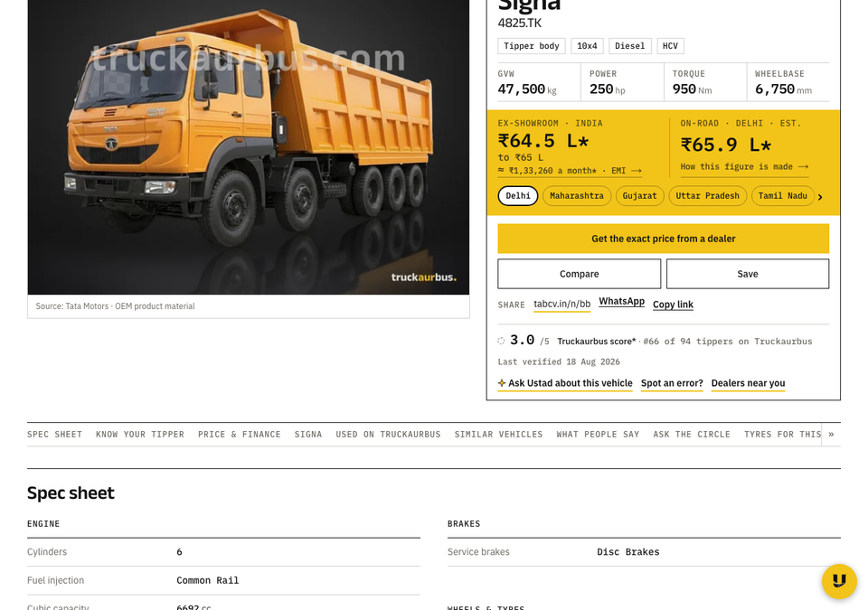Open the Price & Finance section tab
Viewport: 868px width, 610px height.
[239, 435]
